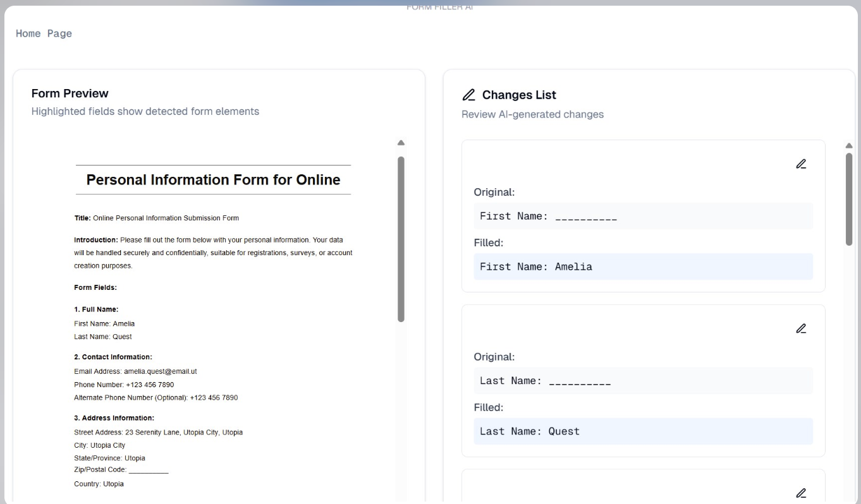The height and width of the screenshot is (504, 861).
Task: Click the 'Form Preview' heading
Action: coord(70,93)
